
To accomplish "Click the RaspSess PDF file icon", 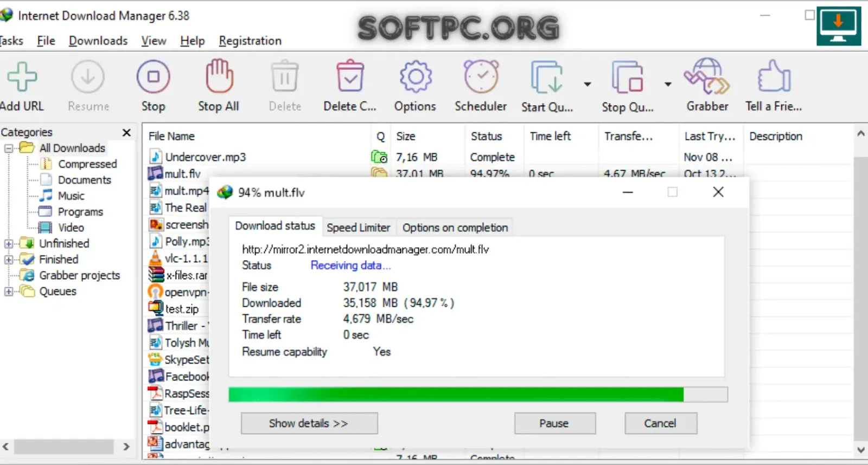I will [x=155, y=393].
